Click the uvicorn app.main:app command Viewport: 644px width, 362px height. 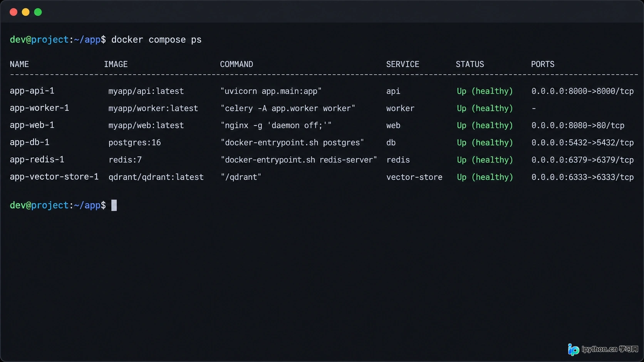tap(271, 91)
